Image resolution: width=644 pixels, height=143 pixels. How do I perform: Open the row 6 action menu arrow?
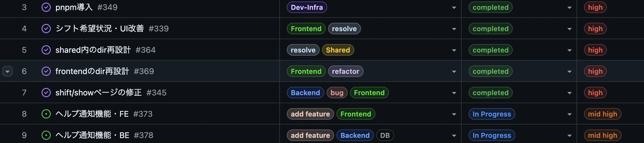click(x=8, y=71)
